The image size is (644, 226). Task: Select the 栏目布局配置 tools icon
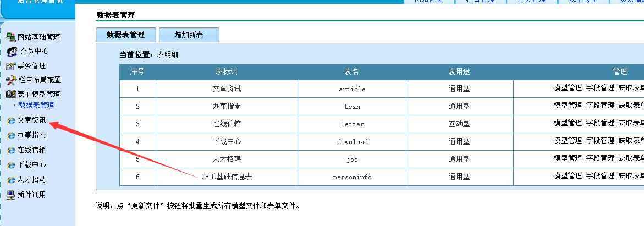[11, 80]
